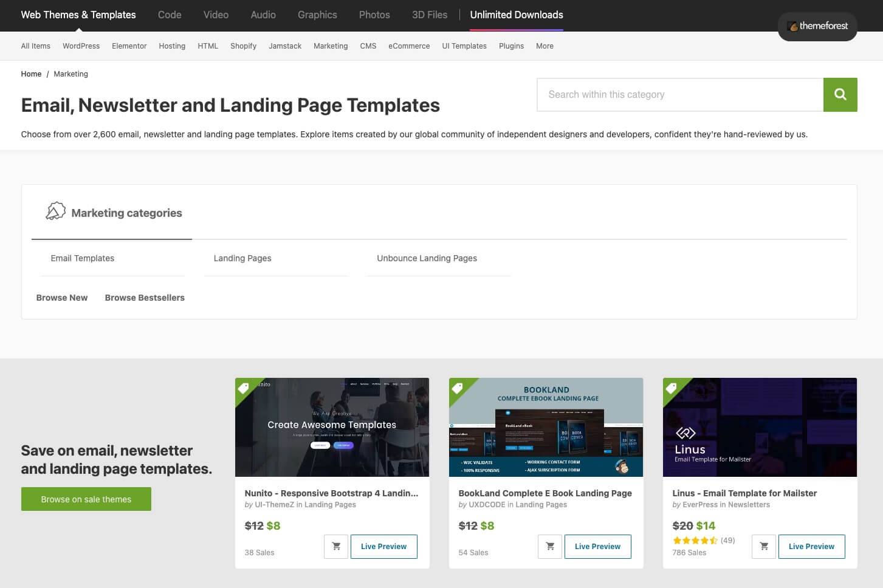Open the More navigation menu
This screenshot has width=883, height=588.
[545, 46]
